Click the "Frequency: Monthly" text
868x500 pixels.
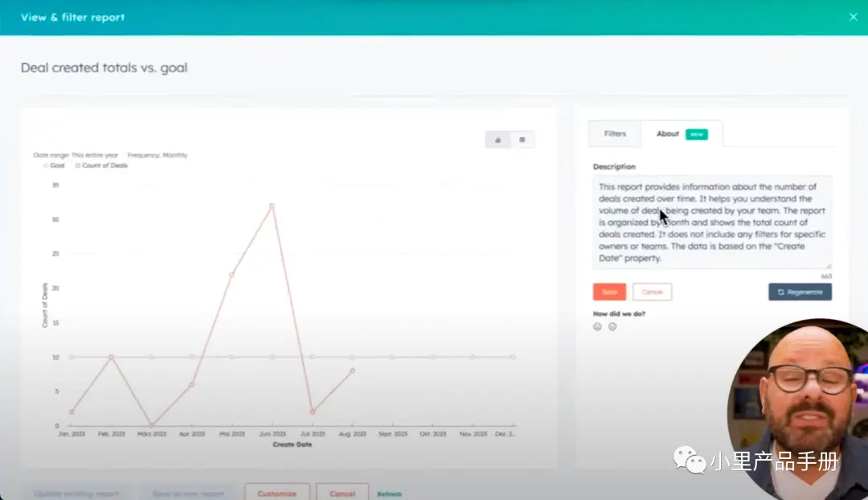(158, 156)
